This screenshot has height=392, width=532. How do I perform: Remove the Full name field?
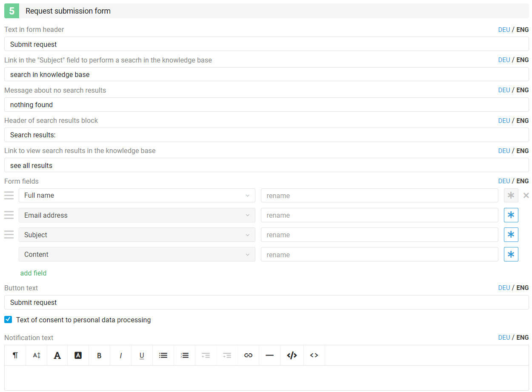[526, 196]
